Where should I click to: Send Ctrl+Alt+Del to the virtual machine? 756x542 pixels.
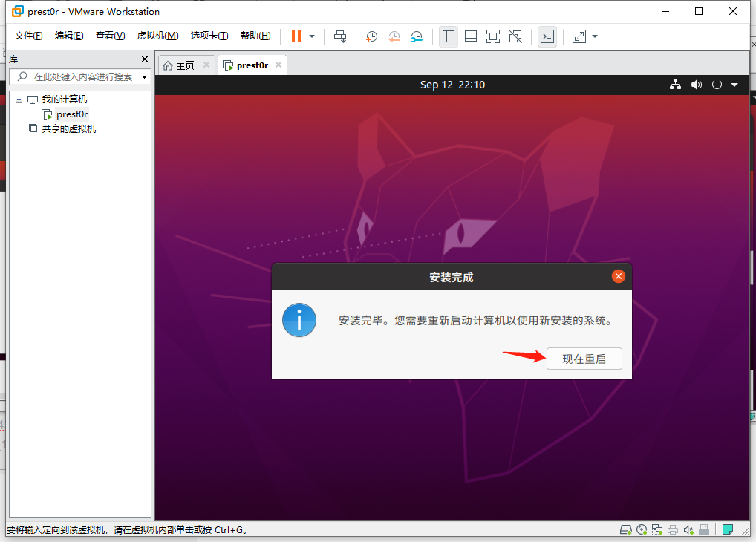tap(340, 36)
